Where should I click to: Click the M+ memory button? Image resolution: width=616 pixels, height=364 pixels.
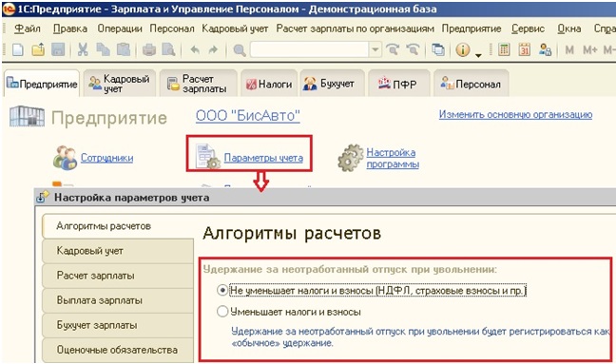[x=590, y=49]
